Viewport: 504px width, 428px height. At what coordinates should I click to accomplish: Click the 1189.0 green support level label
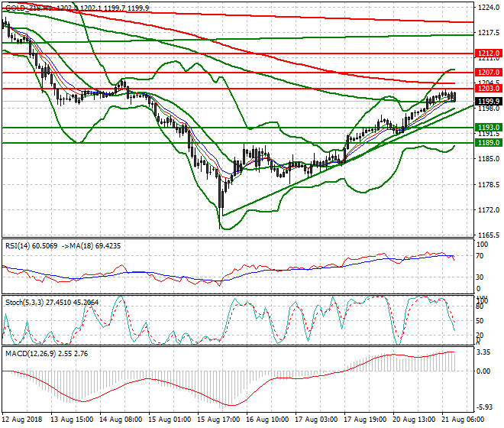coord(488,143)
